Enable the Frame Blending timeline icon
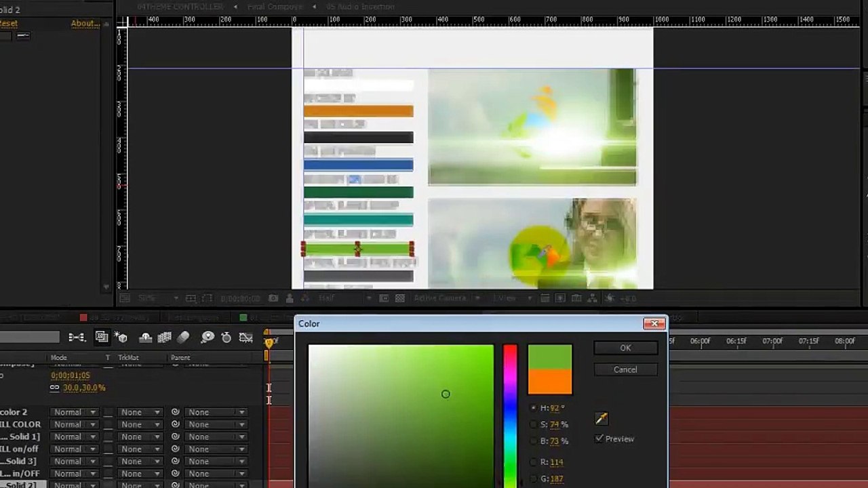The width and height of the screenshot is (868, 488). click(x=164, y=337)
